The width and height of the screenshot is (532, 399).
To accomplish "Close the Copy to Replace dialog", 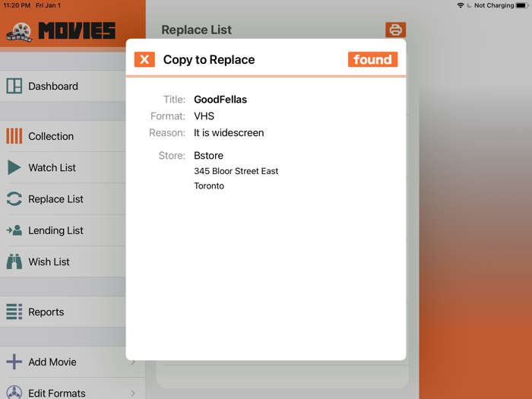I will [x=144, y=59].
